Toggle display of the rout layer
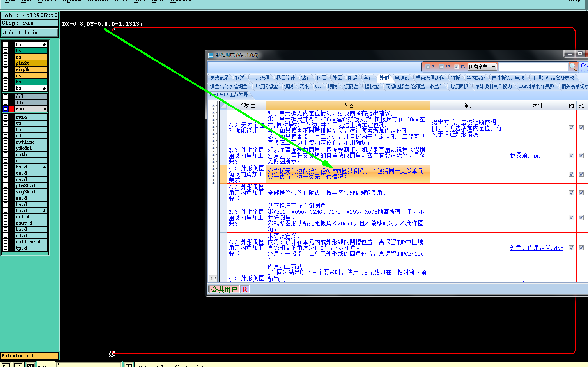588x367 pixels. point(5,109)
